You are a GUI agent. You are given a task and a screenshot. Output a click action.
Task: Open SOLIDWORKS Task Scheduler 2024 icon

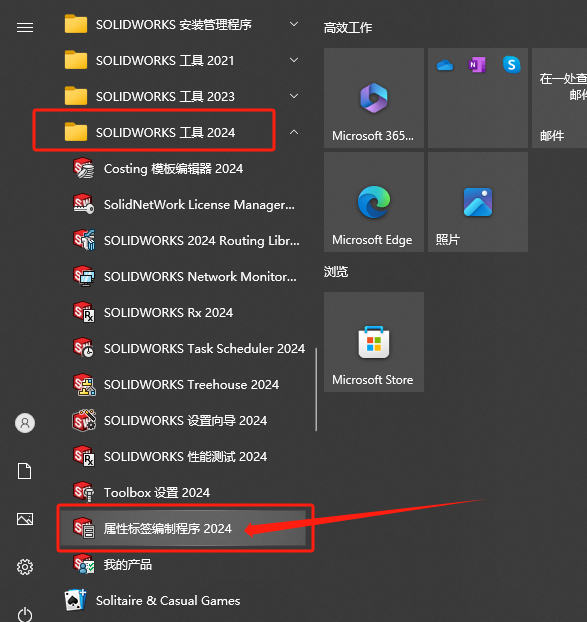click(x=84, y=348)
